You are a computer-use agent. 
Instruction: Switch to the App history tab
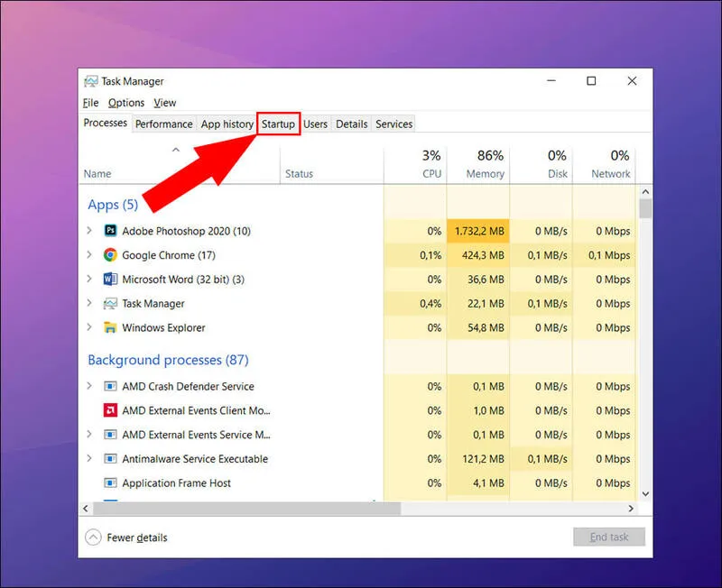click(x=227, y=124)
